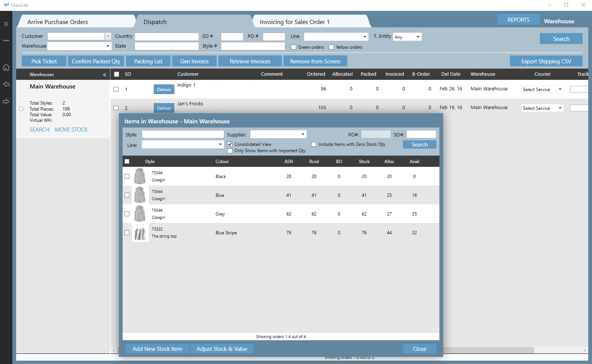
Task: Go to Home via house icon
Action: click(x=6, y=67)
